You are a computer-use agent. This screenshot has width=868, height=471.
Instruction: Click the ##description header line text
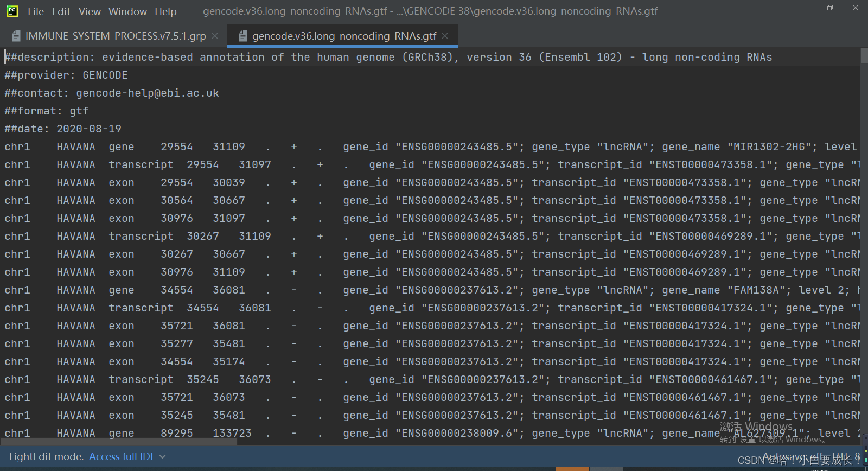tap(388, 57)
